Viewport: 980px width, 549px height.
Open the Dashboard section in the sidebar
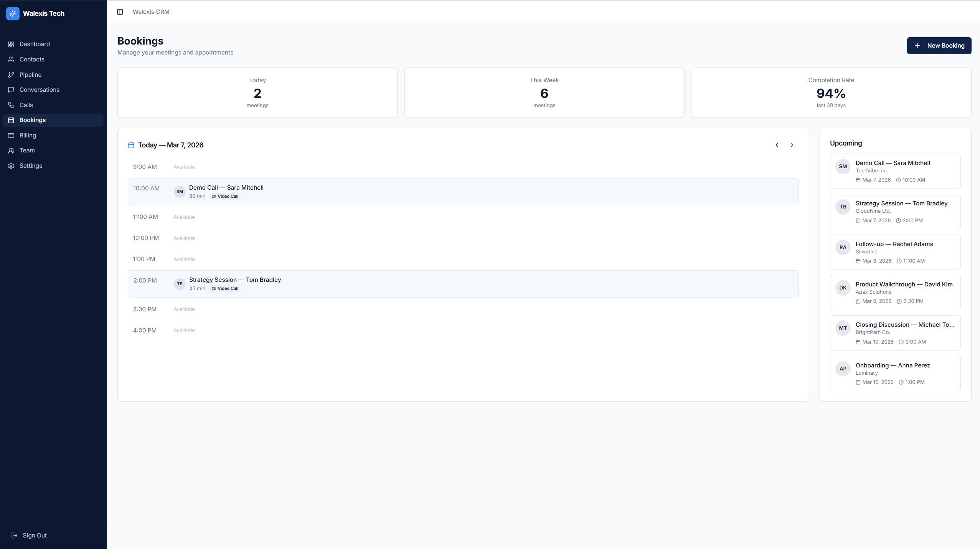point(35,44)
